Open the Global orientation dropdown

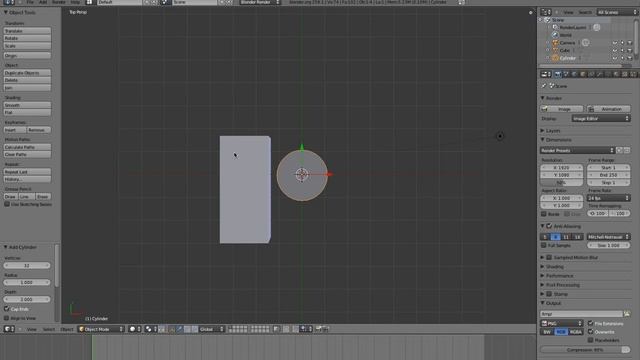click(x=211, y=329)
